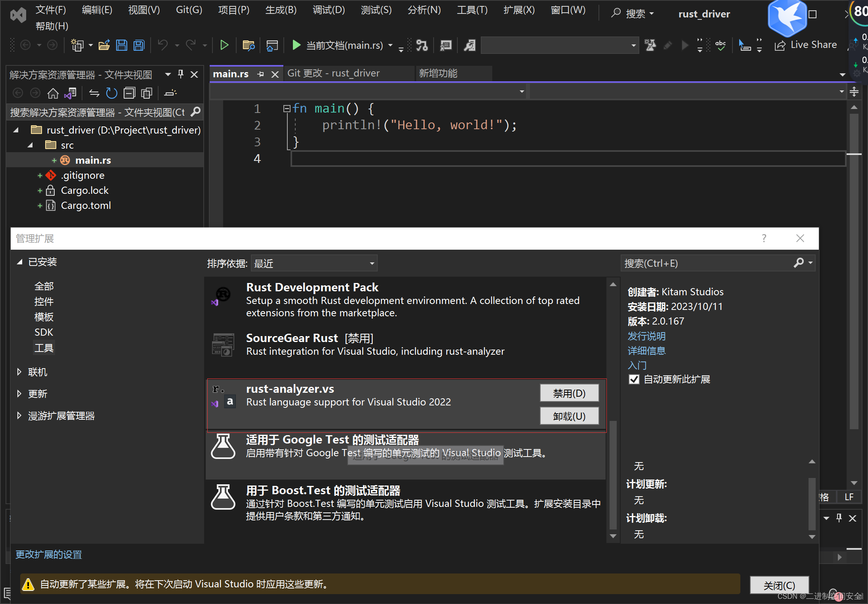Click the Start Without Debugging play icon

pos(224,45)
